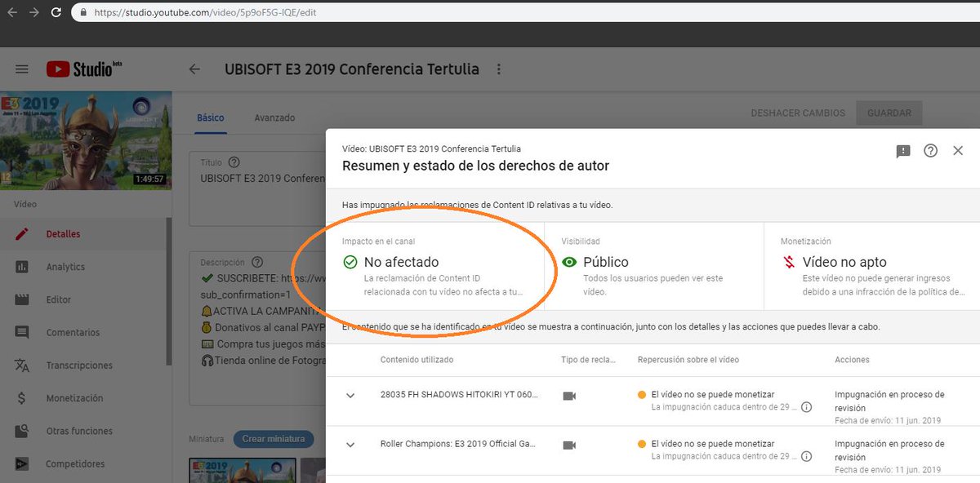Click the help icon next to Descripción

257,263
